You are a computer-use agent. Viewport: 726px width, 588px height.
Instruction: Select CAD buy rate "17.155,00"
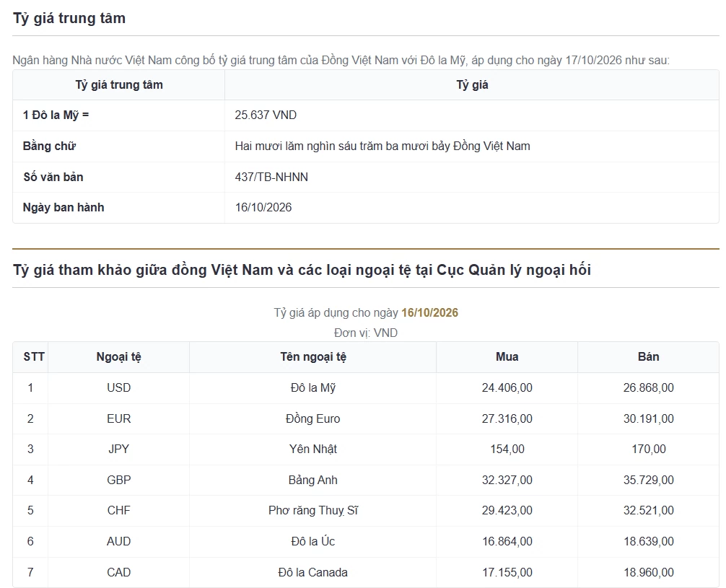pos(507,573)
